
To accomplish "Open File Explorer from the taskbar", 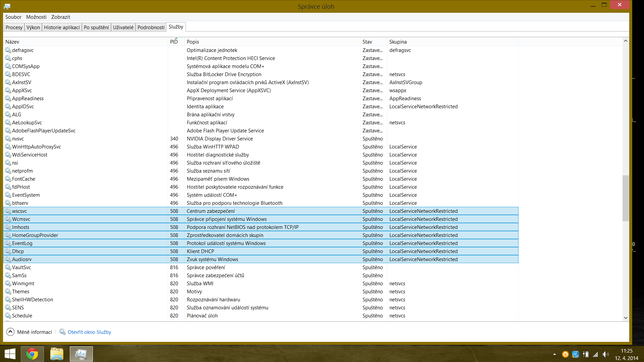I will pos(57,354).
